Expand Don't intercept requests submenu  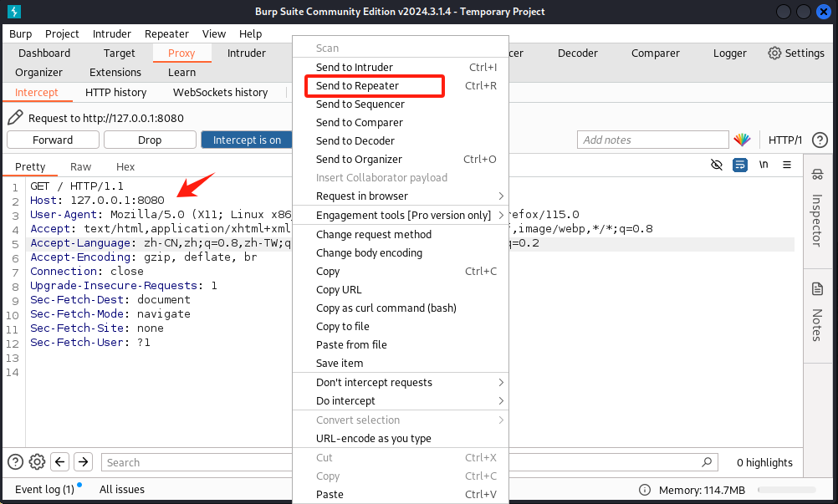pos(401,382)
